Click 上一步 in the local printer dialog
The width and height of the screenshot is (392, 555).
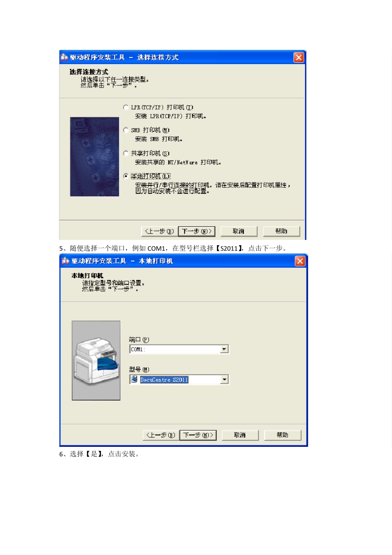[161, 435]
